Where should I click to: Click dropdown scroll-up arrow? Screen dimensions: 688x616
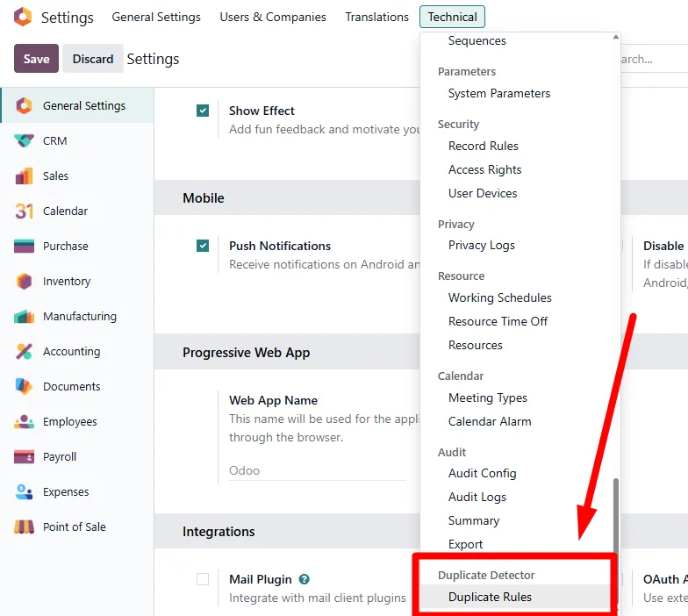click(x=616, y=37)
